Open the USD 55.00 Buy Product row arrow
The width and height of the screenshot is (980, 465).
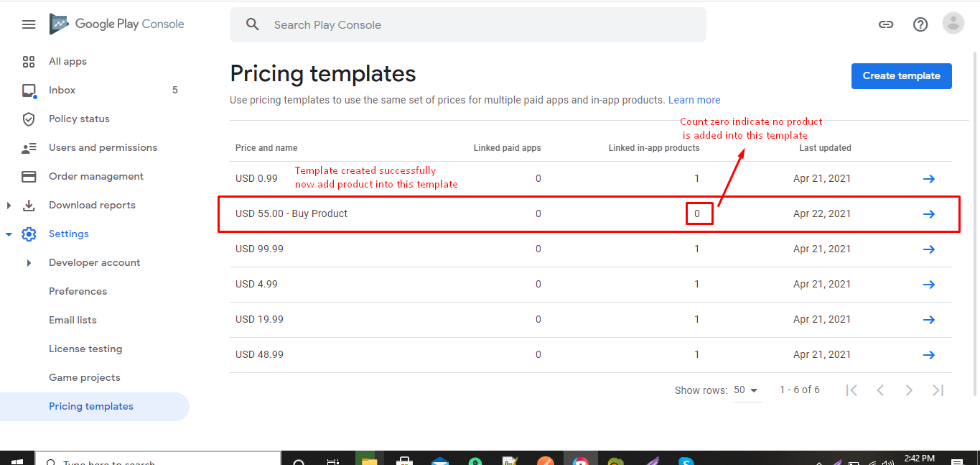coord(929,214)
